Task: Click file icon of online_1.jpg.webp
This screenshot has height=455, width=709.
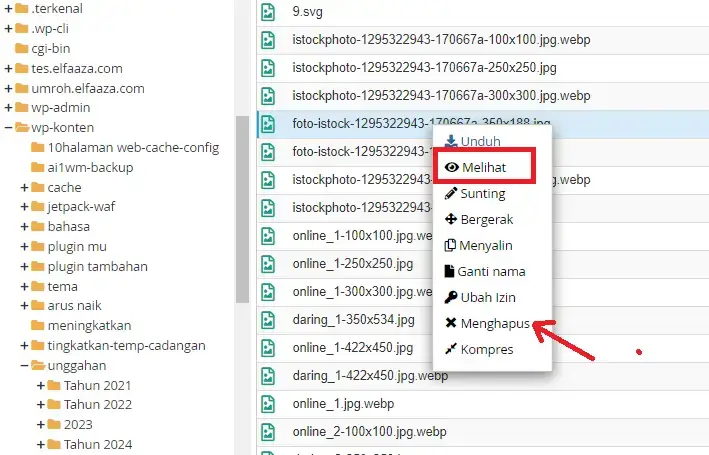Action: pyautogui.click(x=268, y=404)
